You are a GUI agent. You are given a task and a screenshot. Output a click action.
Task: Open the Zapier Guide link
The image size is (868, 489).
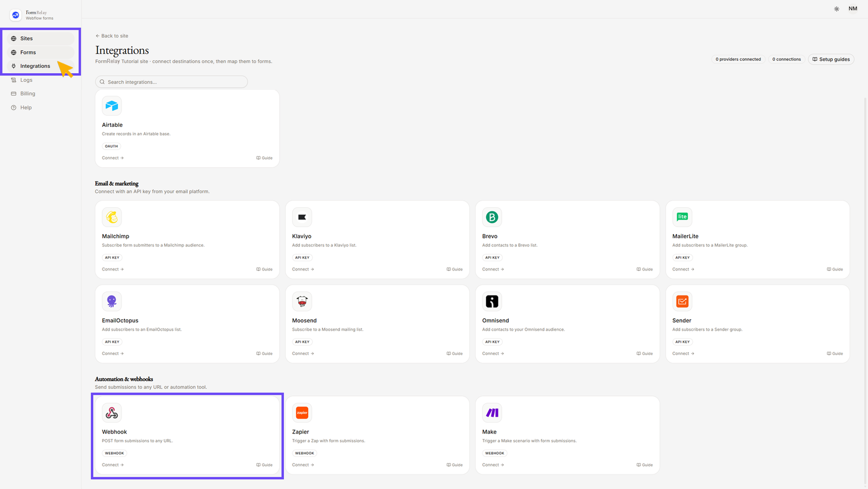coord(455,465)
